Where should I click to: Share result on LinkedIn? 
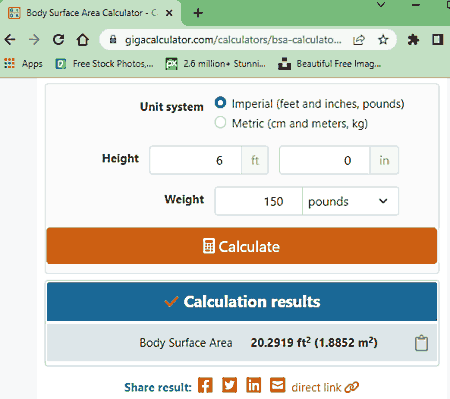coord(254,385)
